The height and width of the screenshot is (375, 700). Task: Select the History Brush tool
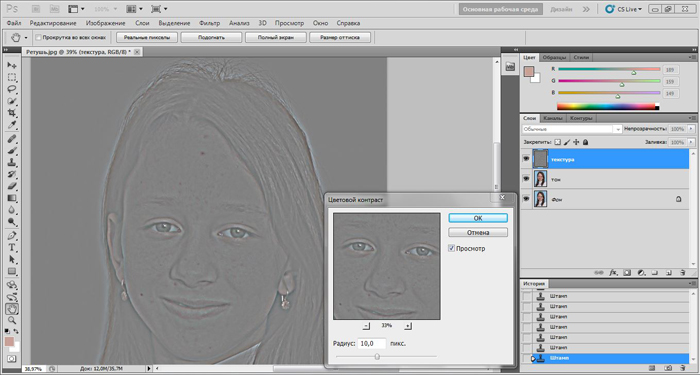tap(12, 174)
